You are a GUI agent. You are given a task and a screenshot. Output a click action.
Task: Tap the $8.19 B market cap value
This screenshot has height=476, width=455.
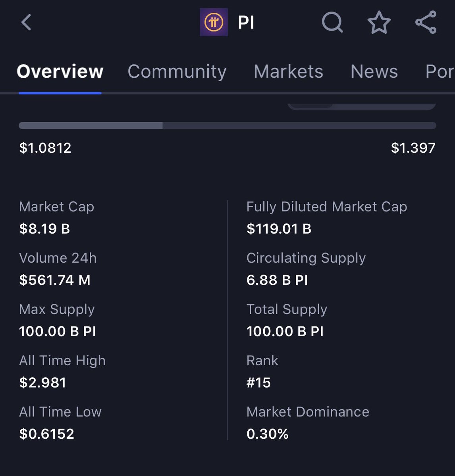44,229
